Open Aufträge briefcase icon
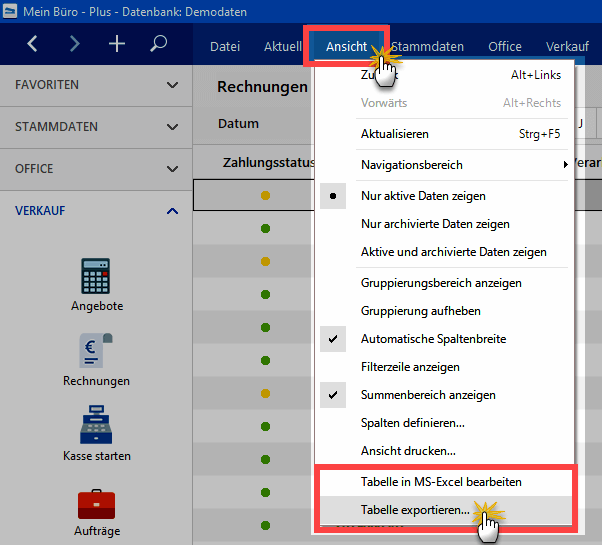 click(96, 504)
